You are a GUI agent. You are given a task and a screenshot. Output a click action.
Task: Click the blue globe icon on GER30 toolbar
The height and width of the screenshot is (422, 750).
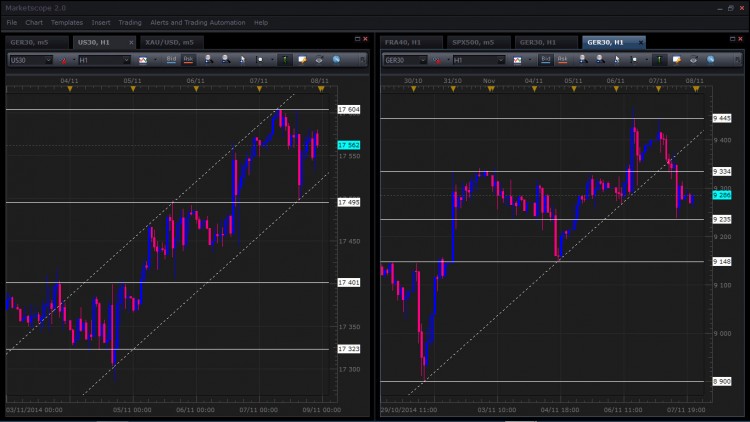click(x=711, y=60)
